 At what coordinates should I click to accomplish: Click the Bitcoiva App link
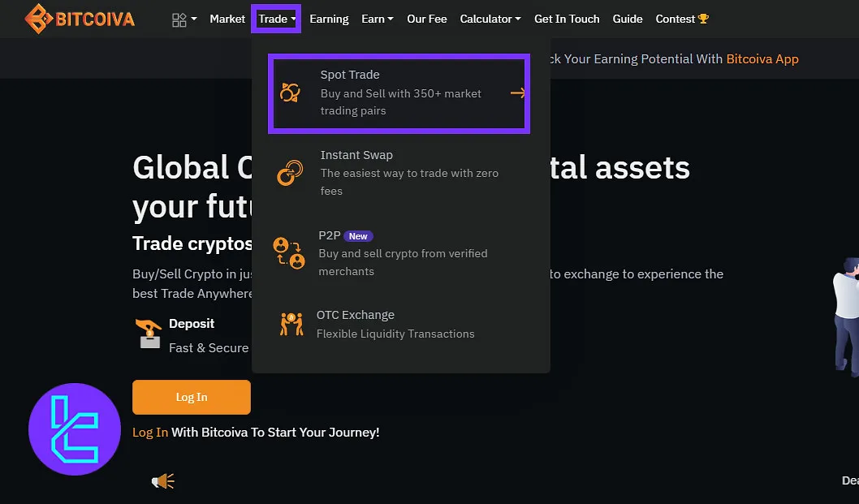762,58
